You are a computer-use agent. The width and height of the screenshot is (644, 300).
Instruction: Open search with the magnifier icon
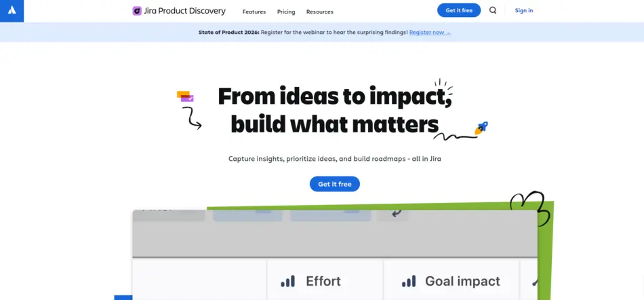click(x=493, y=10)
